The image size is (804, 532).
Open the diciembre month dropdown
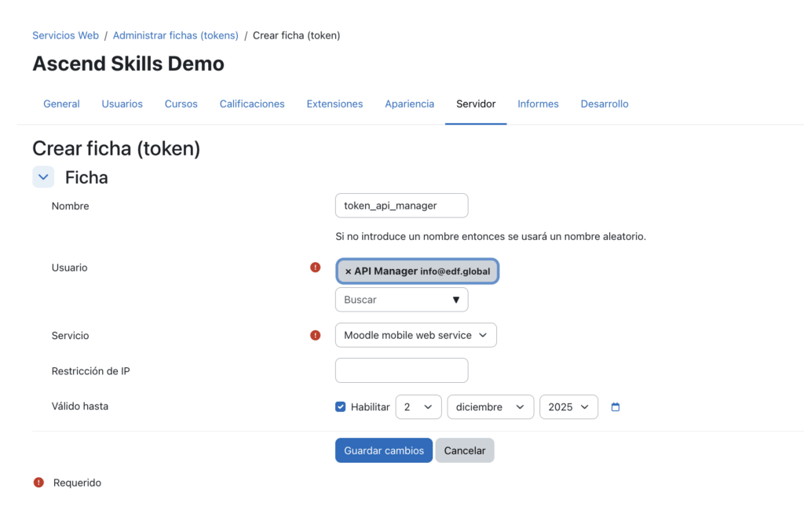[x=490, y=406]
